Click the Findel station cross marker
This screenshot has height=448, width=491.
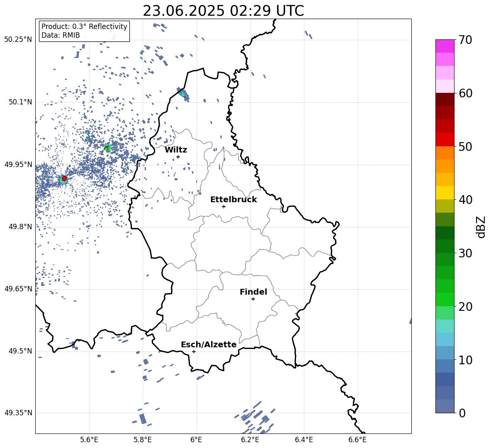(x=253, y=299)
